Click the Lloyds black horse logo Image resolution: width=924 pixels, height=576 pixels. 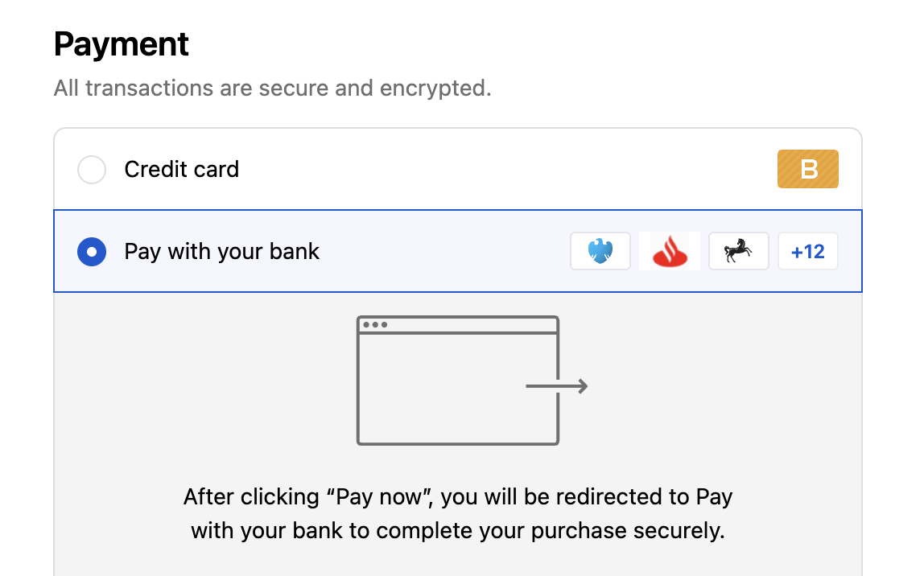(739, 251)
